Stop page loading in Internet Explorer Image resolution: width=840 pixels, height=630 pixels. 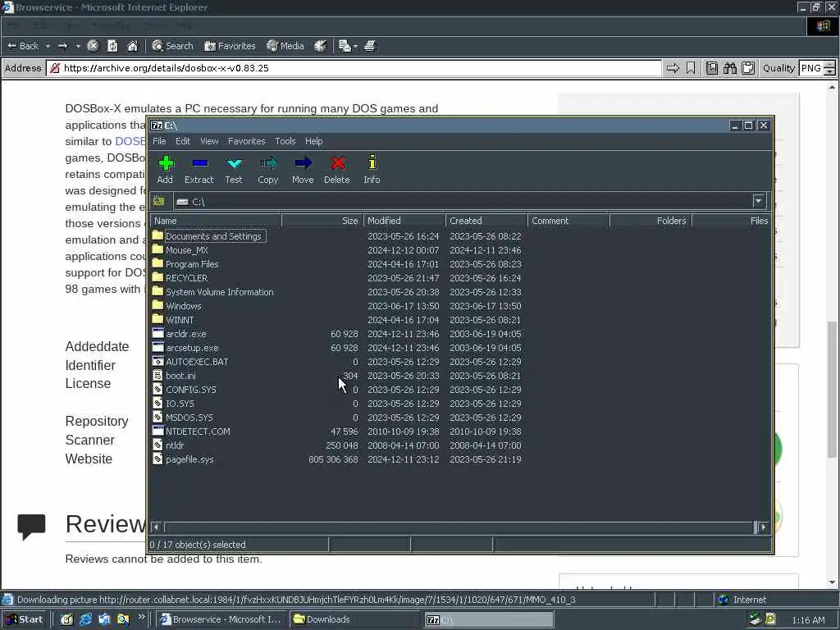tap(93, 46)
